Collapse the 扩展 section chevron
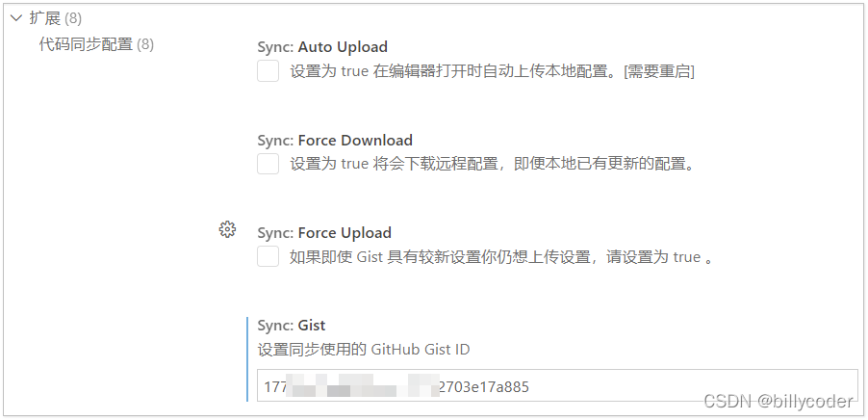The width and height of the screenshot is (868, 420). 15,17
